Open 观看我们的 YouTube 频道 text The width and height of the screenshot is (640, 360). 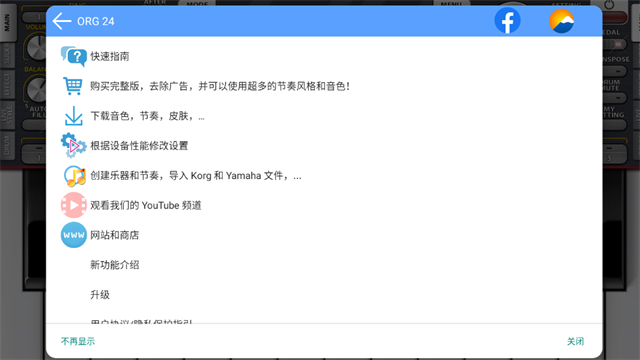(146, 205)
